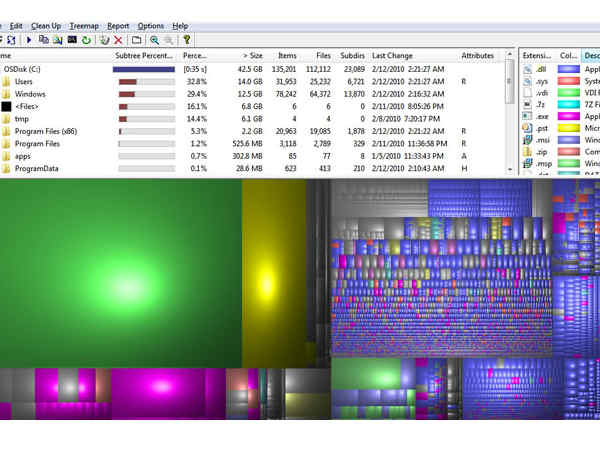Click the .msi installer type icon
This screenshot has width=600, height=450.
coord(528,140)
